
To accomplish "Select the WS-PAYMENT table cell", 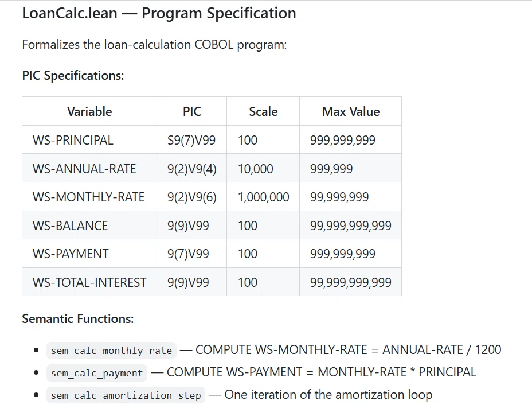I will point(89,254).
